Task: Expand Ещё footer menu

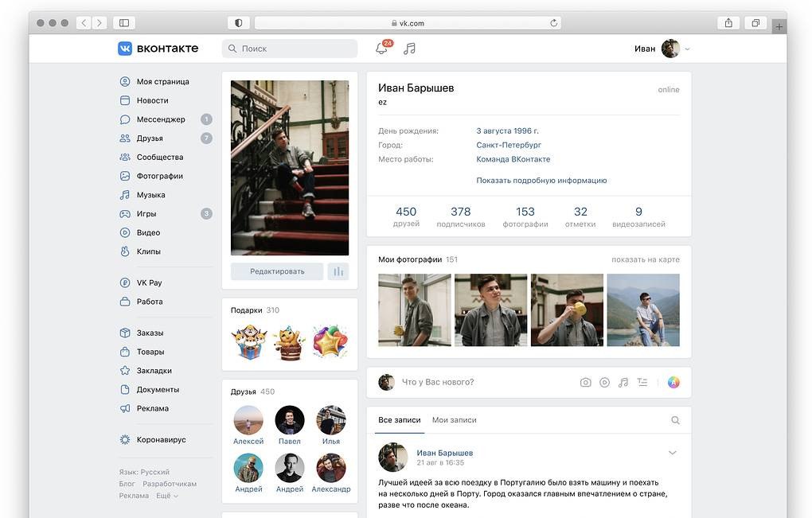Action: pos(166,496)
